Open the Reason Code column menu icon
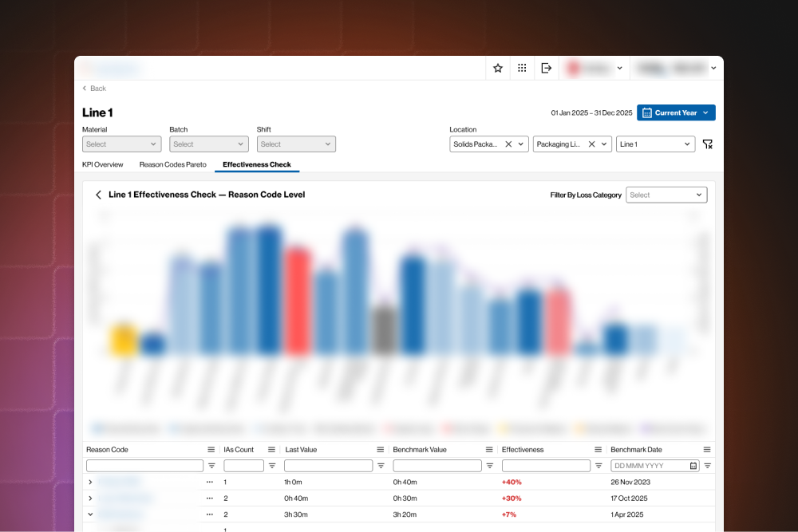 coord(211,450)
